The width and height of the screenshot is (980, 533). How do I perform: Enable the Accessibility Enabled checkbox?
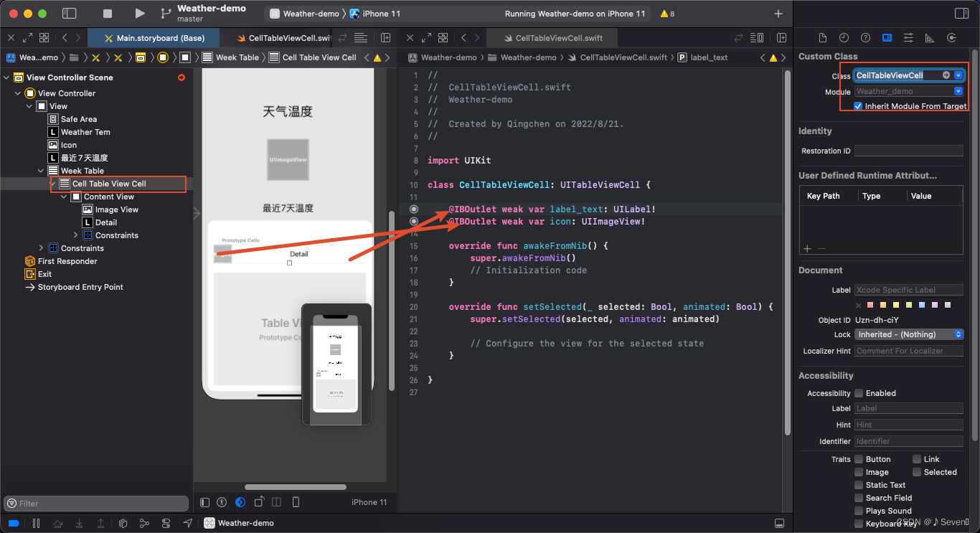(x=858, y=393)
